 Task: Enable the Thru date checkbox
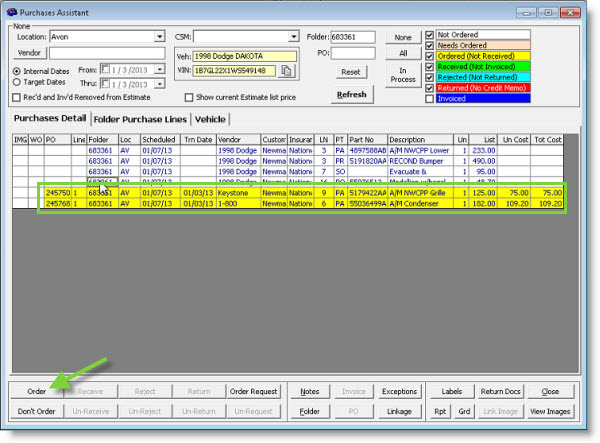point(106,83)
